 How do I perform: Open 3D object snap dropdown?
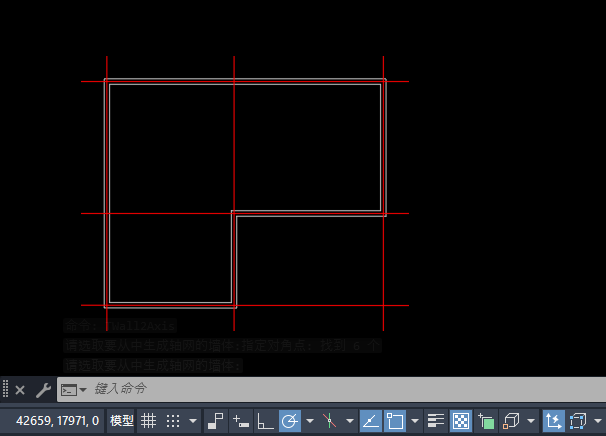click(x=531, y=421)
